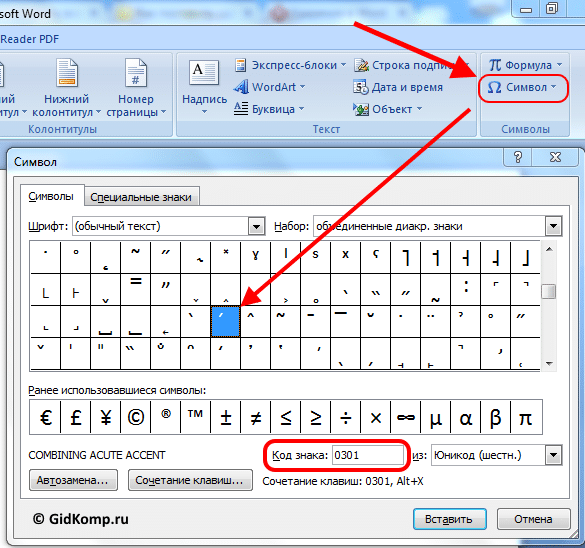
Task: Open Экспресс-блоки quick parts
Action: 291,65
